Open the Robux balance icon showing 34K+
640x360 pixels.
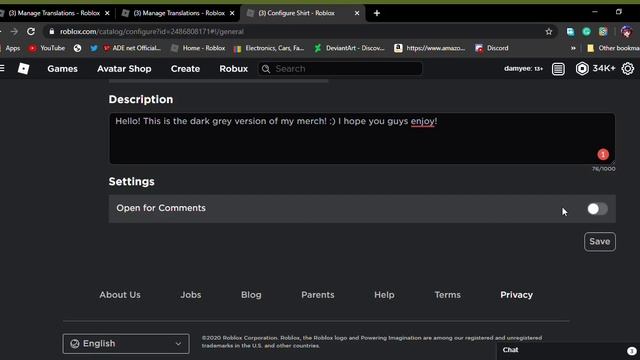tap(582, 69)
